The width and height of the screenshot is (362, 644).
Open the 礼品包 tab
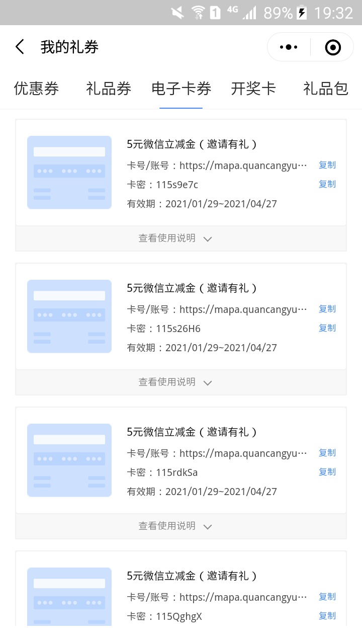[x=326, y=89]
